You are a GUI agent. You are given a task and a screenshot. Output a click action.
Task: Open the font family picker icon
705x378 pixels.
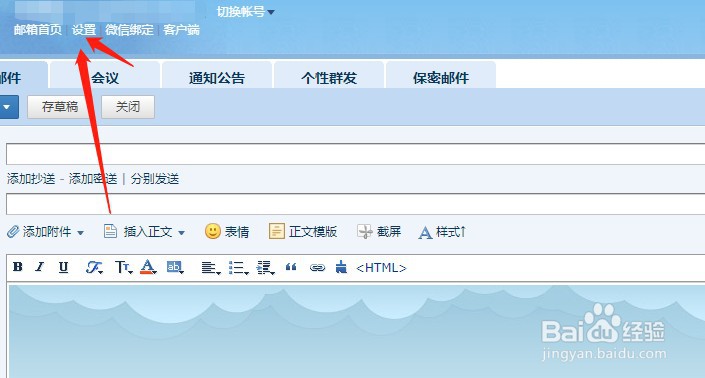click(x=94, y=267)
